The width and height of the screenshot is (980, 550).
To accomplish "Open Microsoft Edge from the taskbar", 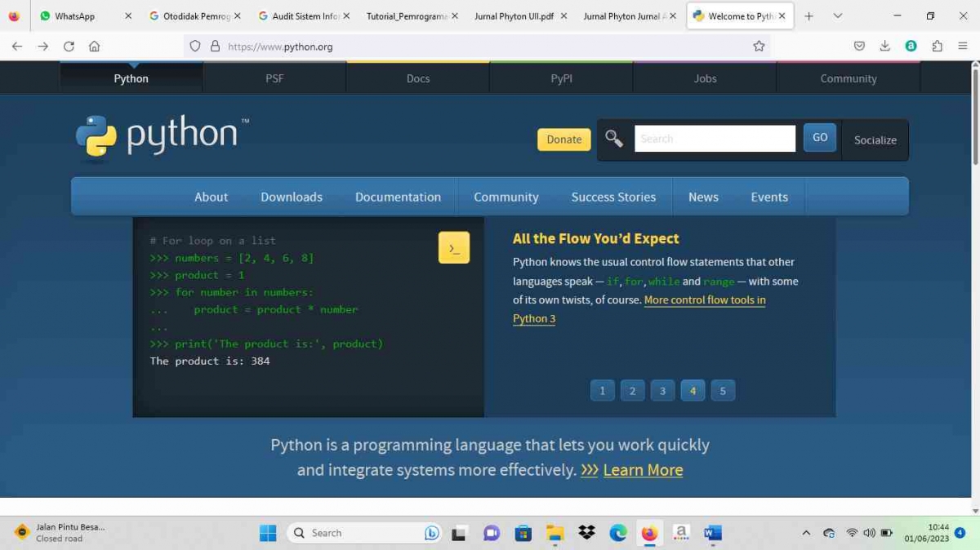I will click(x=617, y=533).
